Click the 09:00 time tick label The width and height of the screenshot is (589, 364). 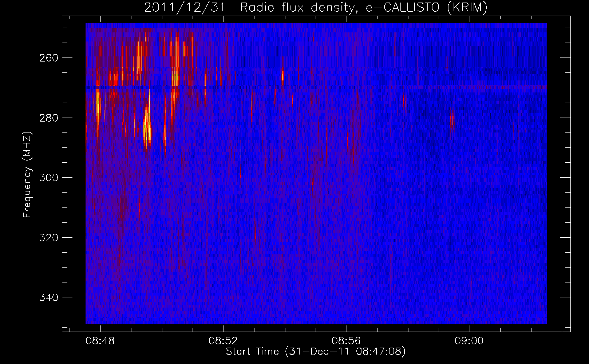coord(469,341)
